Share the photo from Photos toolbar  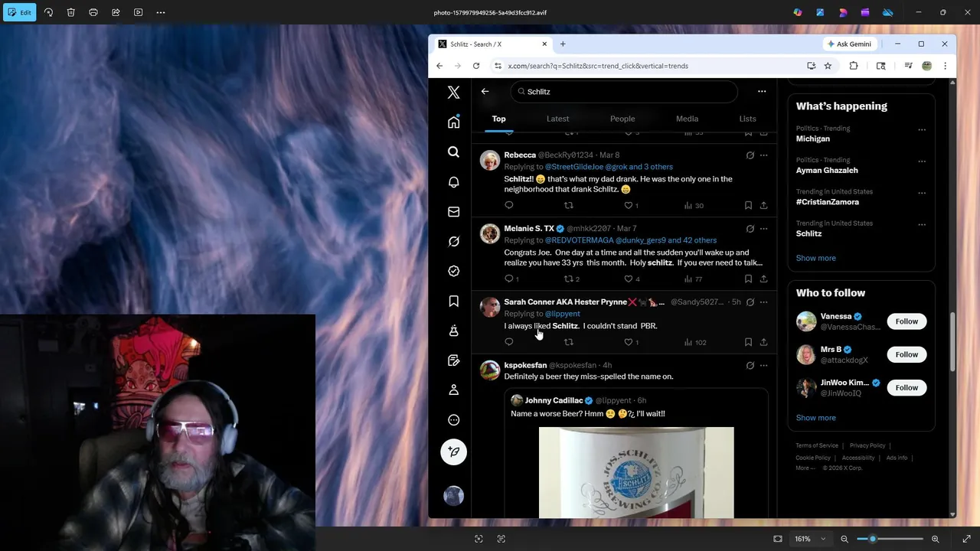coord(116,12)
